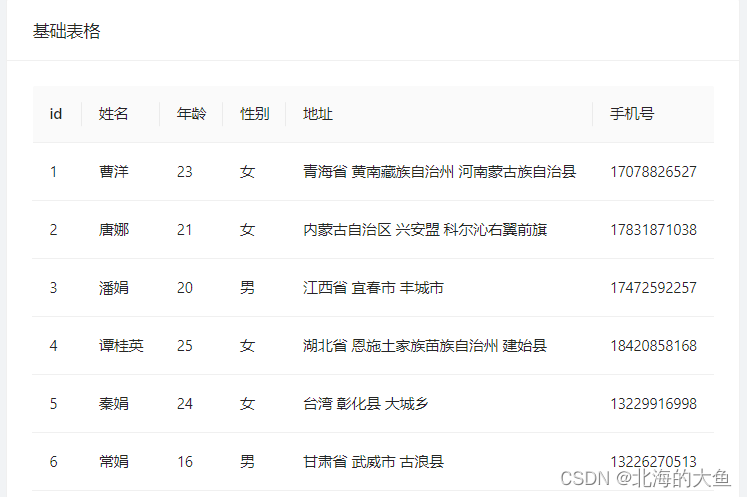Click address 甘肃省 武威市 古浪县
The width and height of the screenshot is (747, 497).
click(373, 461)
